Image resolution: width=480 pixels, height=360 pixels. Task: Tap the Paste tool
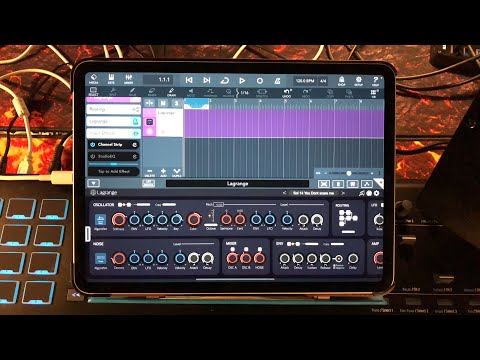point(349,93)
